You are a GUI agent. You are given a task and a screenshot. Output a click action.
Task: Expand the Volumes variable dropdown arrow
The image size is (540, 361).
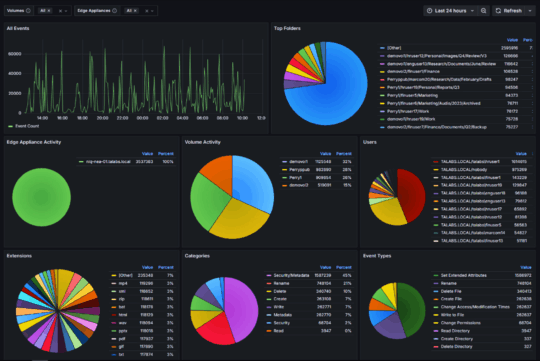coord(66,11)
